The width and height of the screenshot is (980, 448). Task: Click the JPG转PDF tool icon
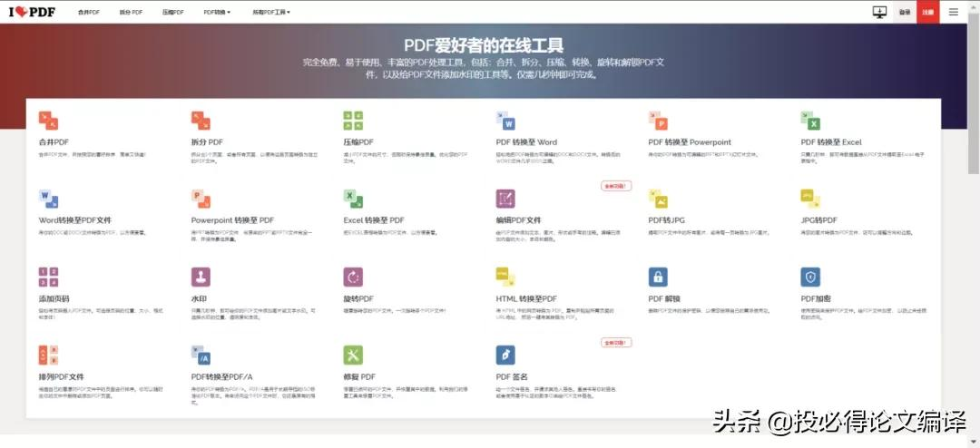pyautogui.click(x=810, y=199)
